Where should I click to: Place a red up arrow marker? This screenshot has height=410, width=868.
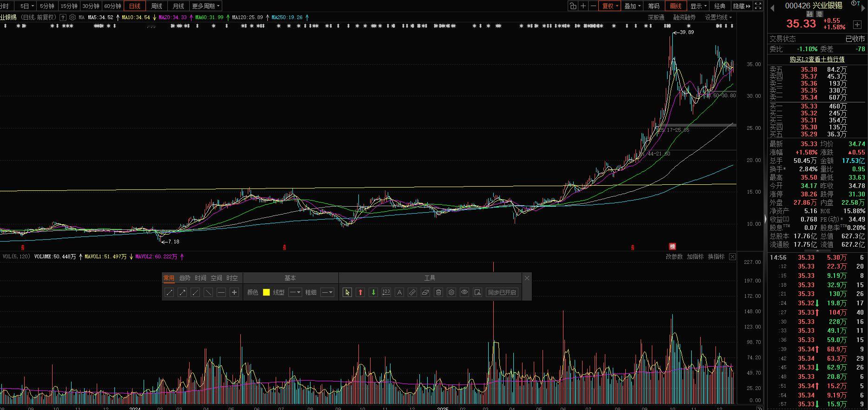pyautogui.click(x=360, y=292)
